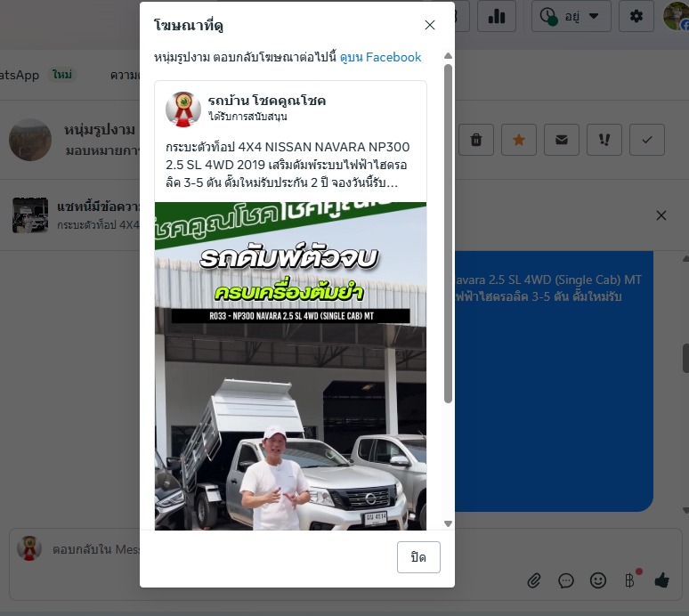Image resolution: width=689 pixels, height=616 pixels.
Task: Close the ad dialog with the X icon
Action: tap(430, 25)
